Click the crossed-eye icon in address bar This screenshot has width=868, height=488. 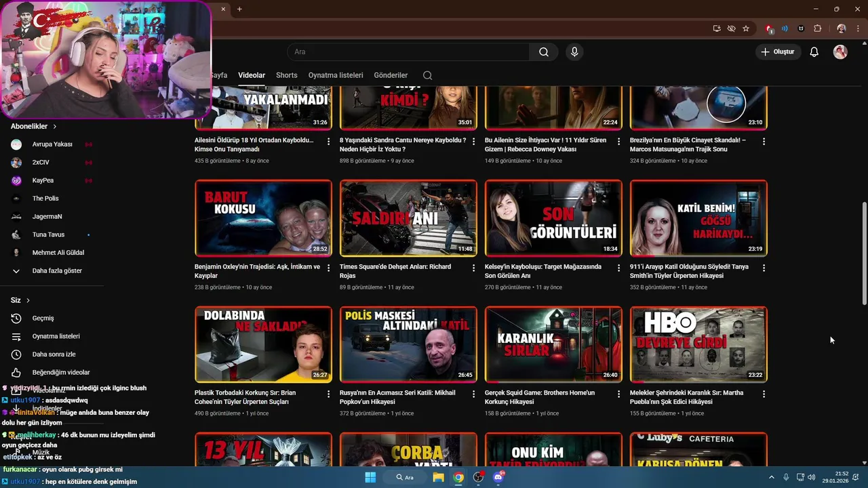tap(731, 28)
